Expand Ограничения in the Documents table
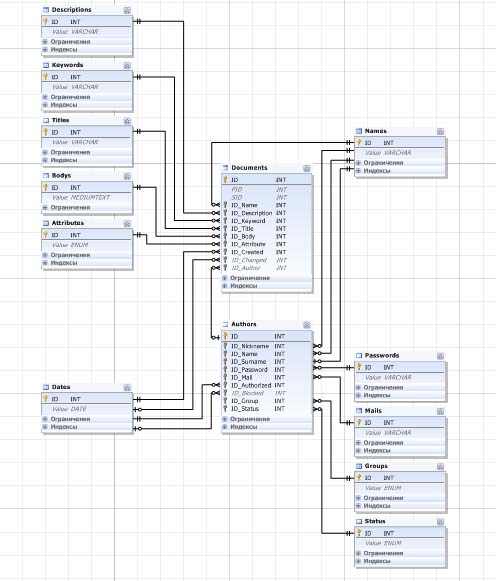The width and height of the screenshot is (496, 581). click(224, 278)
